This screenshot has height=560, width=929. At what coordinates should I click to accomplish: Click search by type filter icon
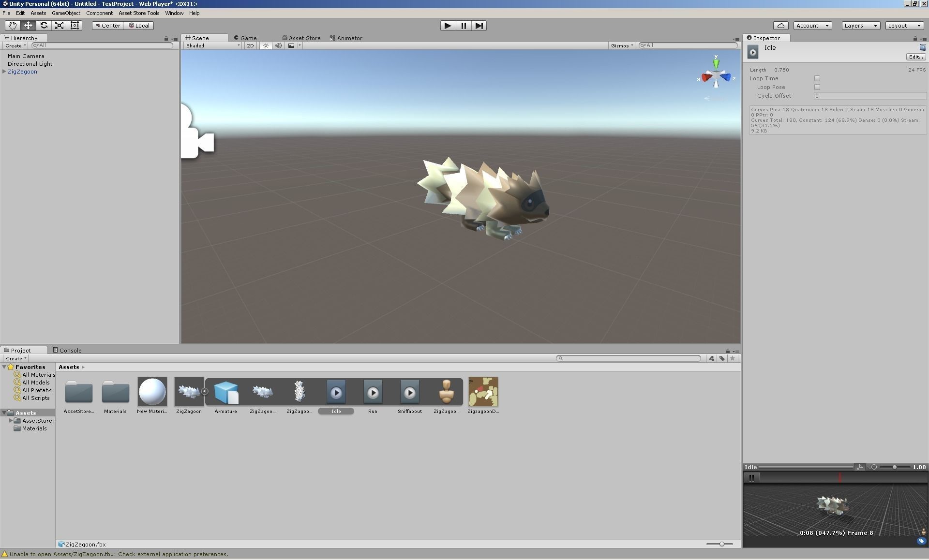pyautogui.click(x=712, y=358)
